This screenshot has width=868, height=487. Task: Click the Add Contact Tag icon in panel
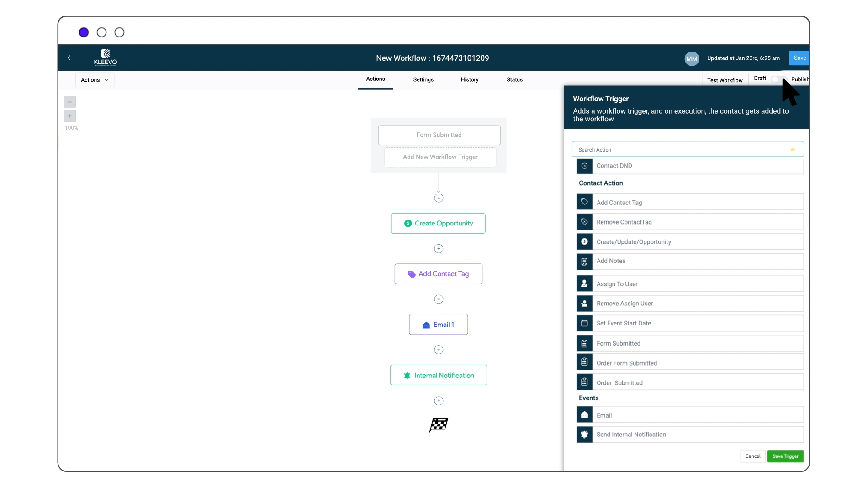tap(584, 202)
